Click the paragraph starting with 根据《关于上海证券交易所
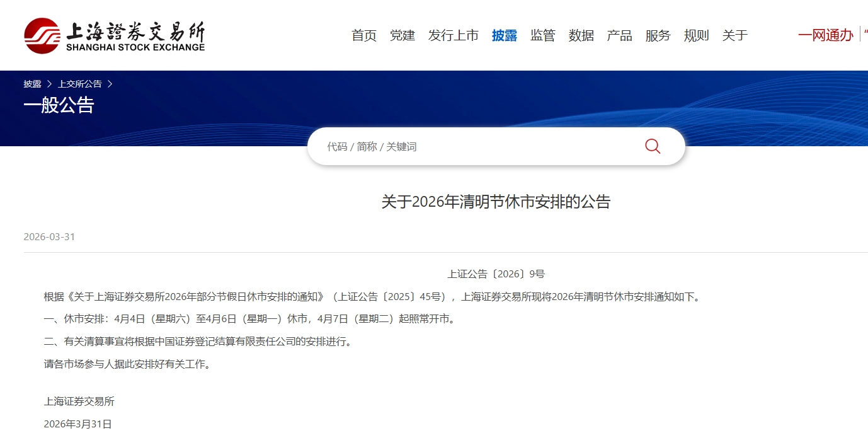Image resolution: width=868 pixels, height=445 pixels. click(x=372, y=297)
